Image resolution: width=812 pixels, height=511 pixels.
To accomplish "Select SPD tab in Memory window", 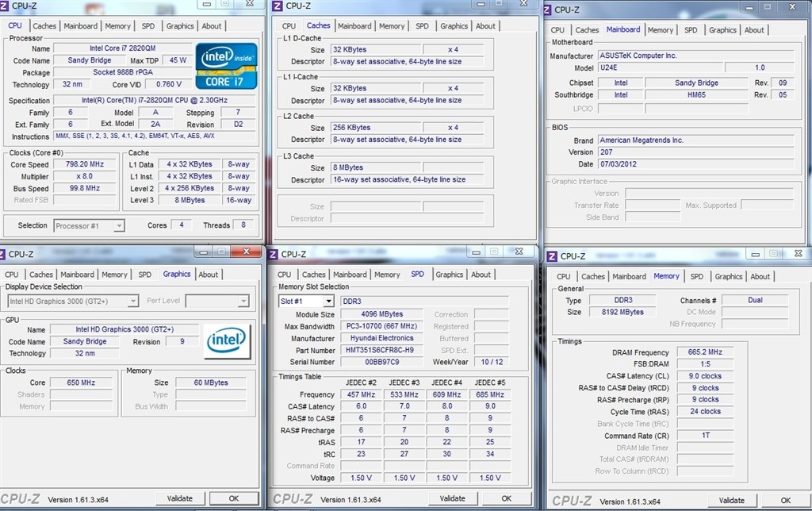I will pos(697,277).
